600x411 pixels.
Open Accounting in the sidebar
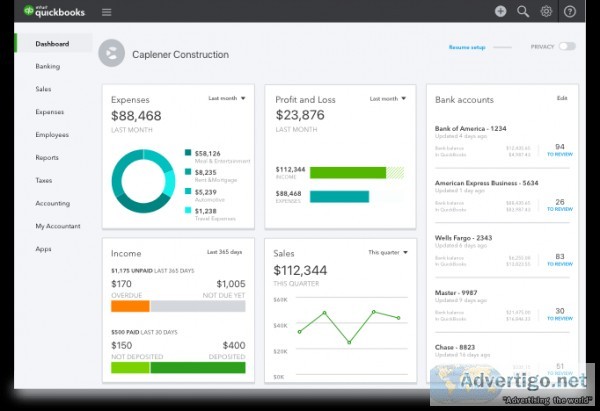point(53,203)
